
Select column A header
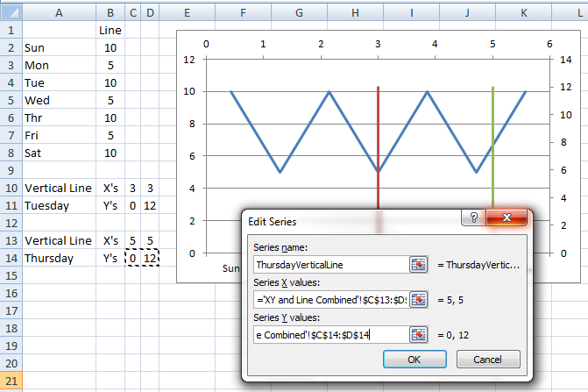(59, 11)
